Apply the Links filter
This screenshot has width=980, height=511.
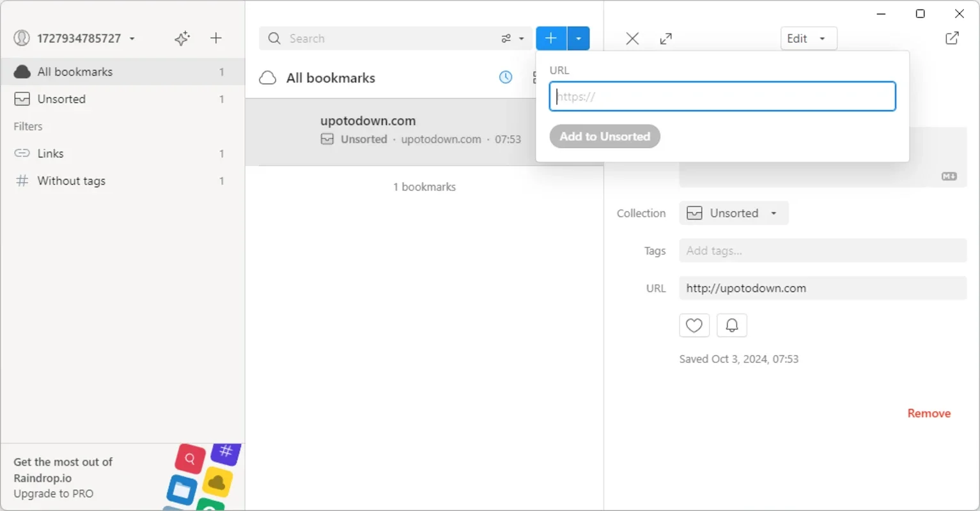(x=123, y=153)
